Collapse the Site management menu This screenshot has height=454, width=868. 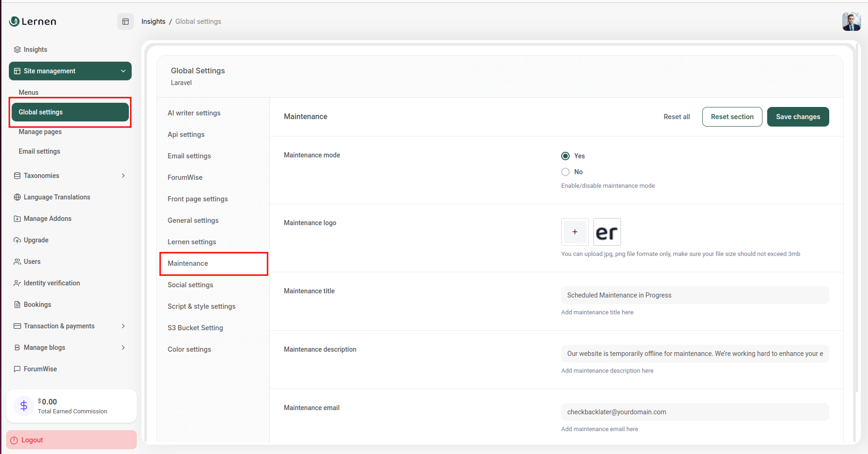pos(123,71)
